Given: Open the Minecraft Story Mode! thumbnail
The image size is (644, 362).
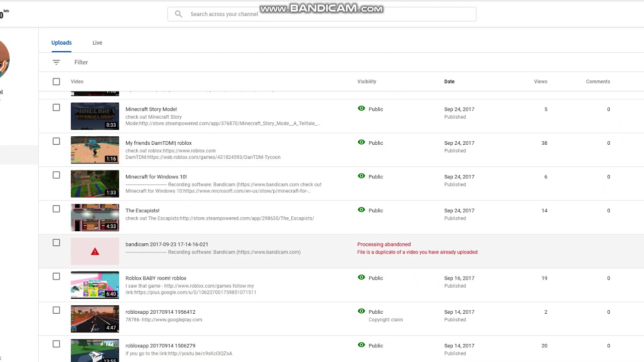Looking at the screenshot, I should [95, 116].
